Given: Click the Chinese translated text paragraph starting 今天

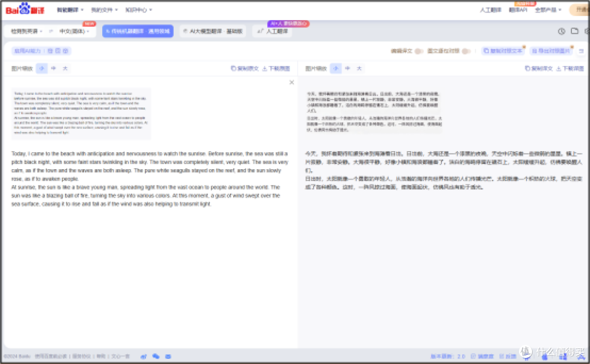Looking at the screenshot, I should (x=444, y=170).
